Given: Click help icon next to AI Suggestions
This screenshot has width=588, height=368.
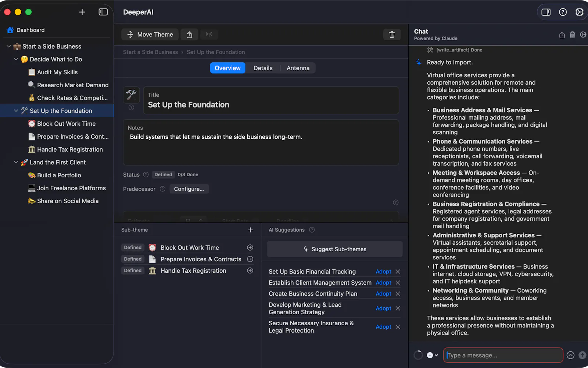Looking at the screenshot, I should (312, 230).
